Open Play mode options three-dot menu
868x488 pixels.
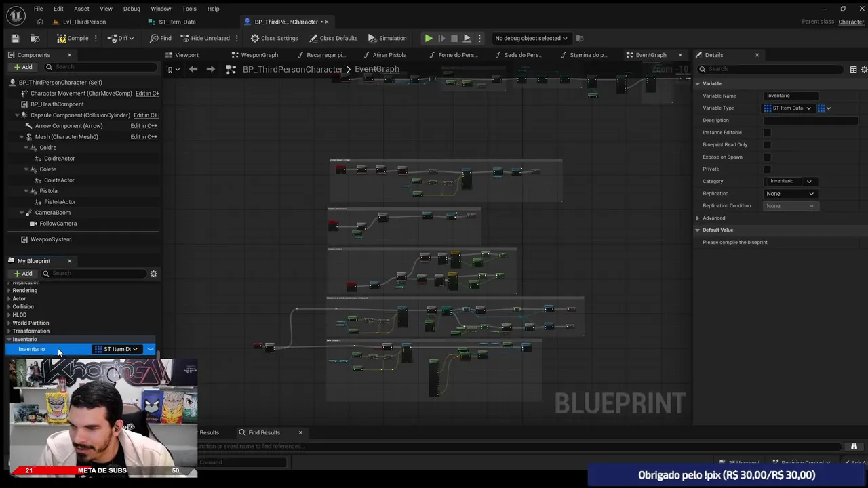[x=479, y=38]
